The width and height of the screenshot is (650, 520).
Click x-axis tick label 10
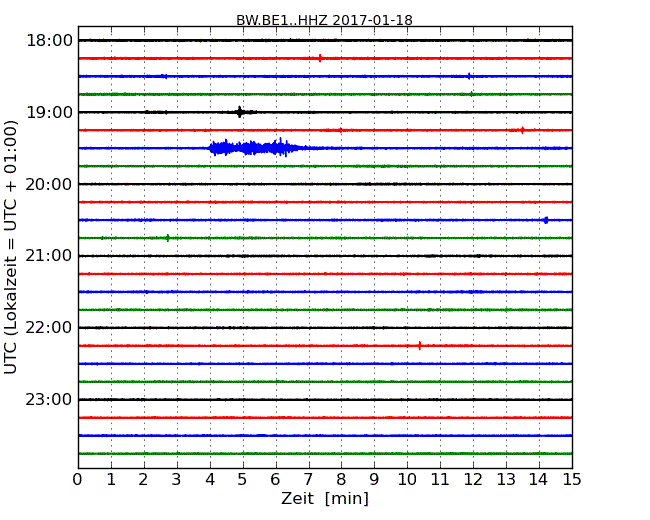click(407, 480)
